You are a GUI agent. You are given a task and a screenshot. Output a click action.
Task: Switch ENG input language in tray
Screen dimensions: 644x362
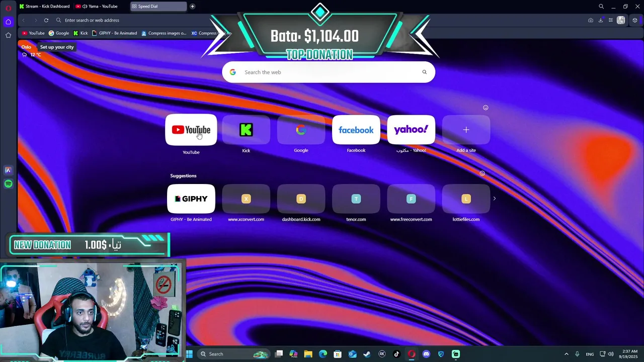[590, 354]
